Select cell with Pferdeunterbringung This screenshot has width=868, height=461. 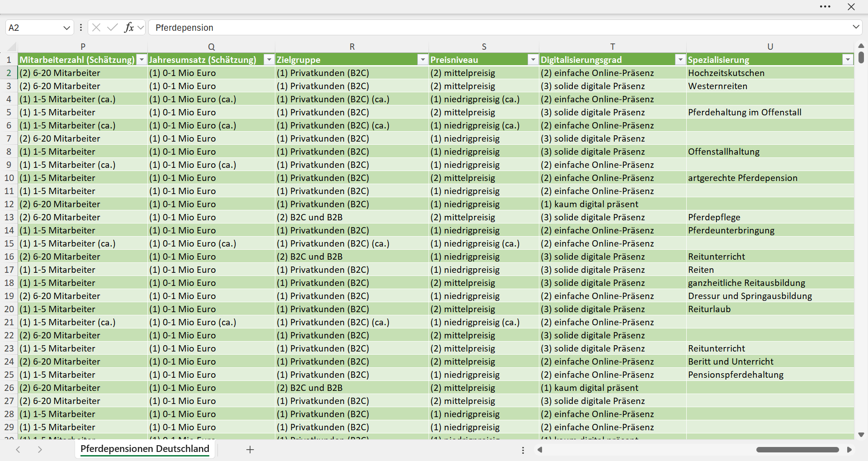[770, 230]
